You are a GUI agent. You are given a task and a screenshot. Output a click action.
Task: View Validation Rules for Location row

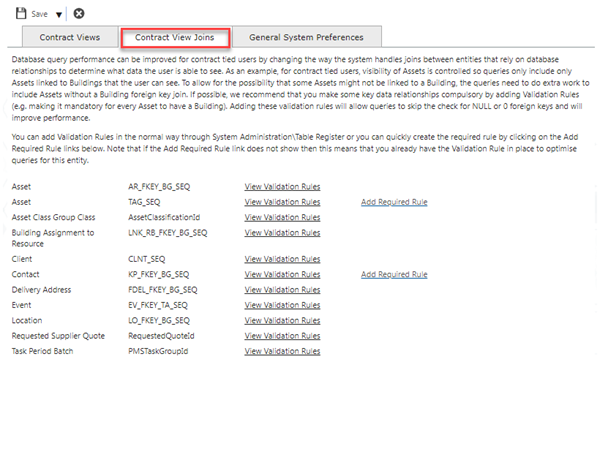tap(282, 320)
